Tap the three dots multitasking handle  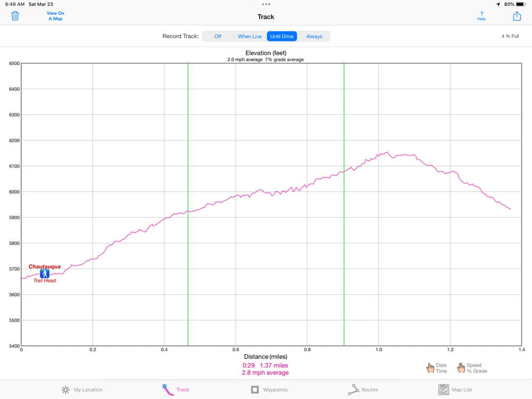pyautogui.click(x=266, y=4)
